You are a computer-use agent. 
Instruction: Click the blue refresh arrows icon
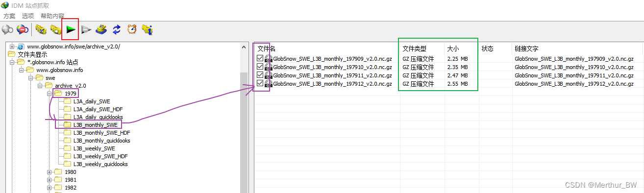(116, 30)
